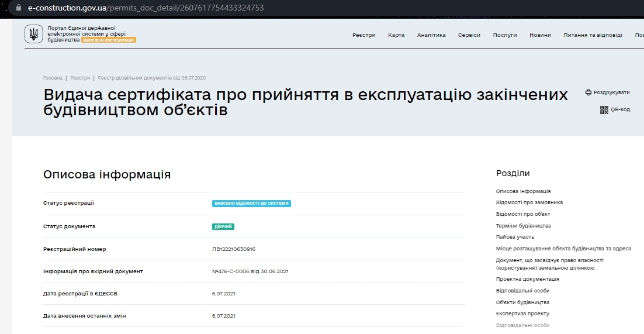Select registration number ЛВ122210630916
The height and width of the screenshot is (334, 644).
234,249
